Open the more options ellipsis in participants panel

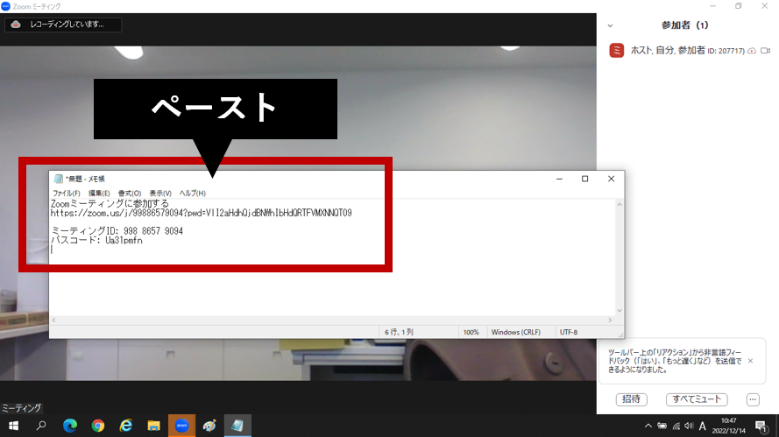point(753,399)
